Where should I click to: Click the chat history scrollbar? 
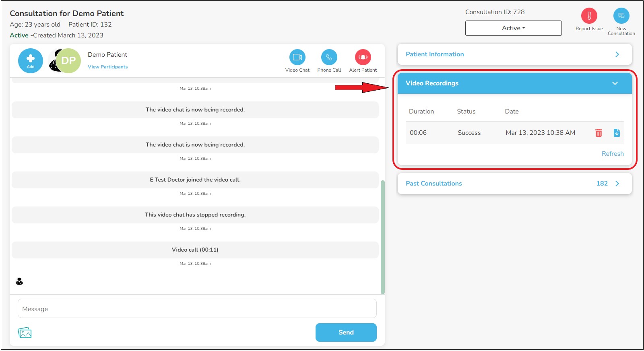tap(382, 237)
